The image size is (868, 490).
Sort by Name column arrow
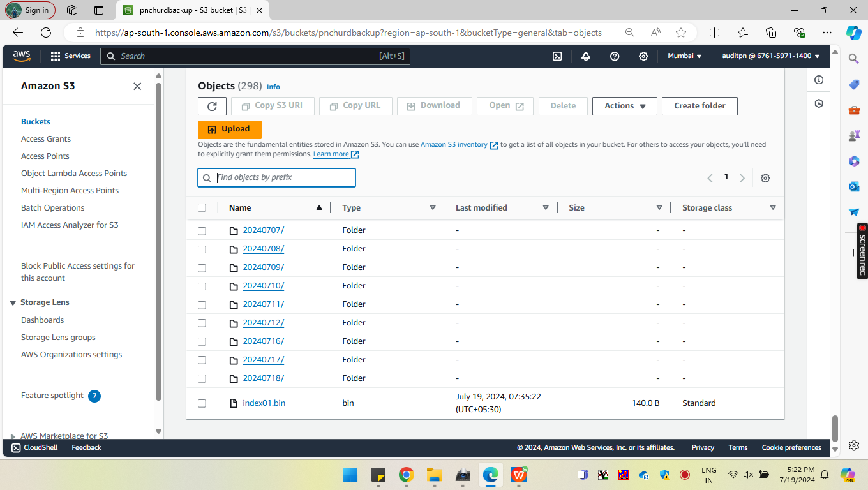[x=319, y=207]
